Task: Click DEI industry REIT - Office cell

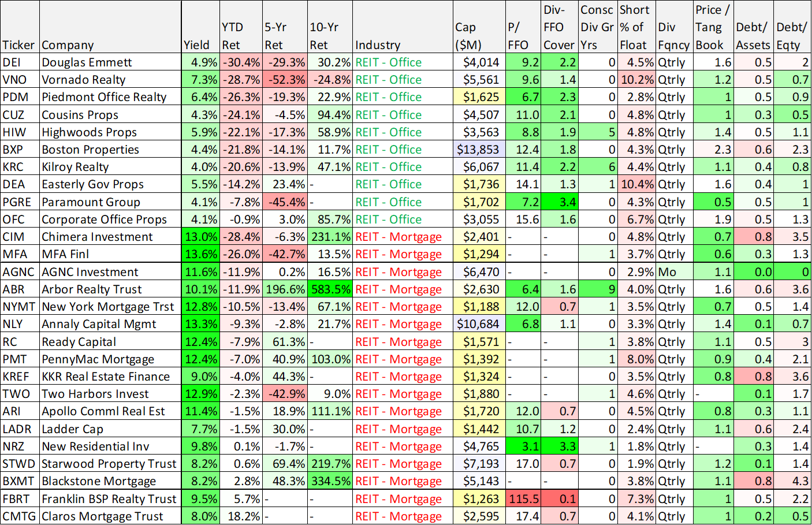Action: pos(403,62)
